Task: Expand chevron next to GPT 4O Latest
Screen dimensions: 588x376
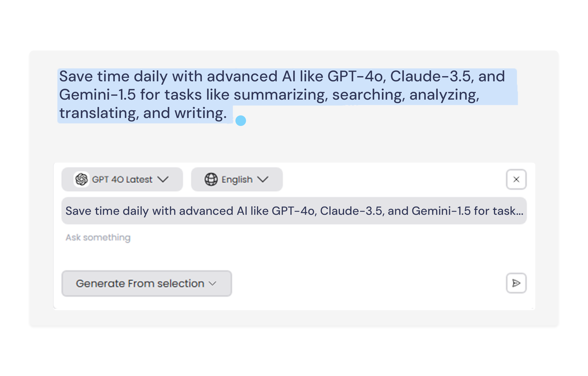Action: (163, 180)
